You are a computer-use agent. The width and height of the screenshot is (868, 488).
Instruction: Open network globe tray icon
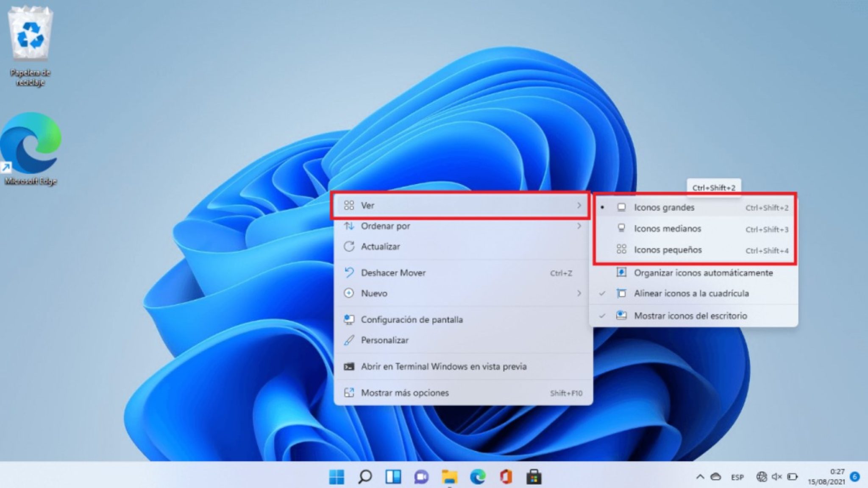[761, 477]
